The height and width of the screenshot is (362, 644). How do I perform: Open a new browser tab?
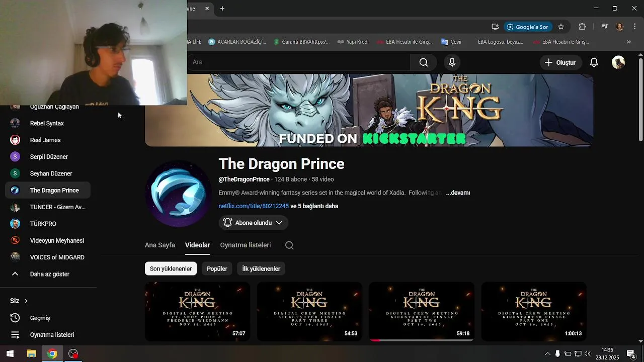[x=222, y=9]
